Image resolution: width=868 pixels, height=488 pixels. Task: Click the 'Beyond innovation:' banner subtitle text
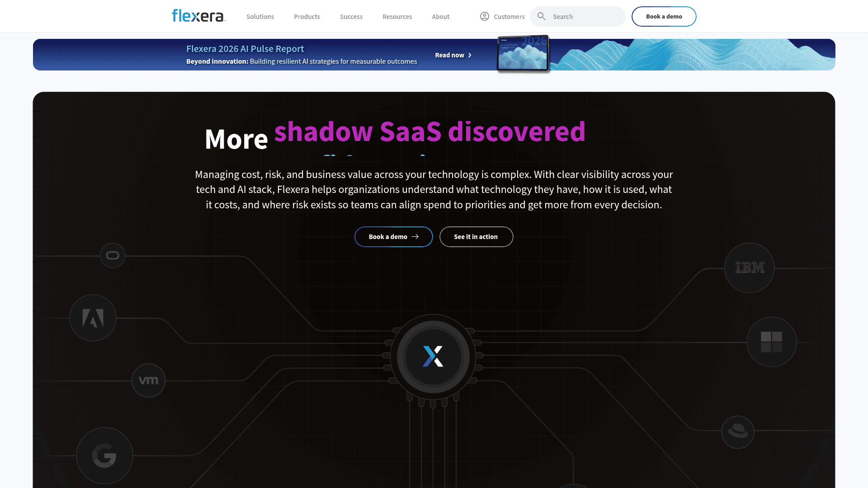[x=217, y=61]
